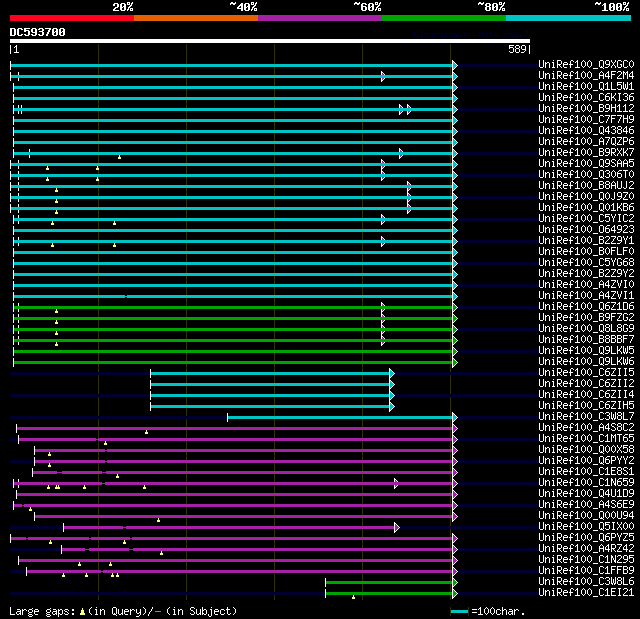Viewport: 640px width, 619px height.
Task: Click the UniRef100_A4S8C2 label
Action: (x=586, y=428)
